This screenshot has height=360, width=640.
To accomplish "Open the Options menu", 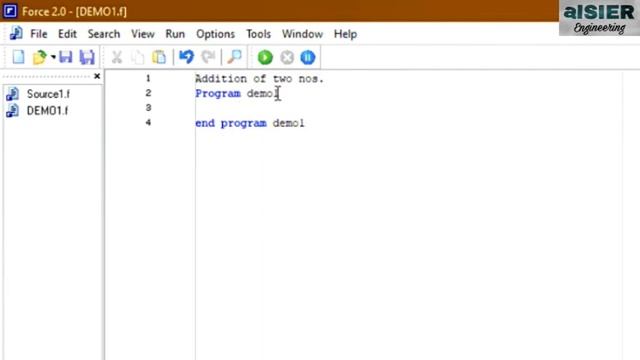I will pos(216,34).
